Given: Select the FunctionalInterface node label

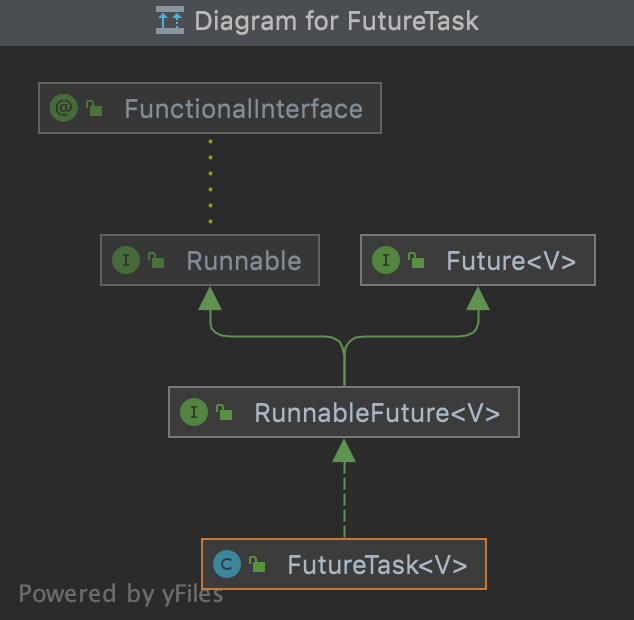Looking at the screenshot, I should pos(243,109).
